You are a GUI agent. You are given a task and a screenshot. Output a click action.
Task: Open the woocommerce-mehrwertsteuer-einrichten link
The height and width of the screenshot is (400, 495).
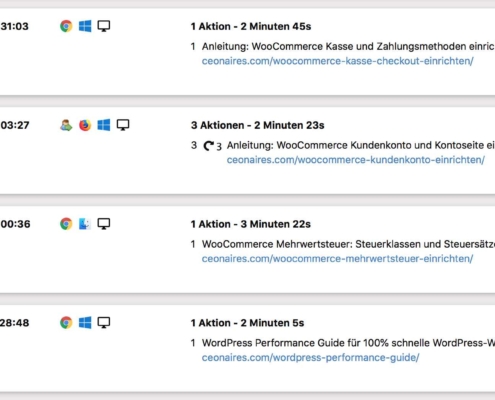(337, 259)
